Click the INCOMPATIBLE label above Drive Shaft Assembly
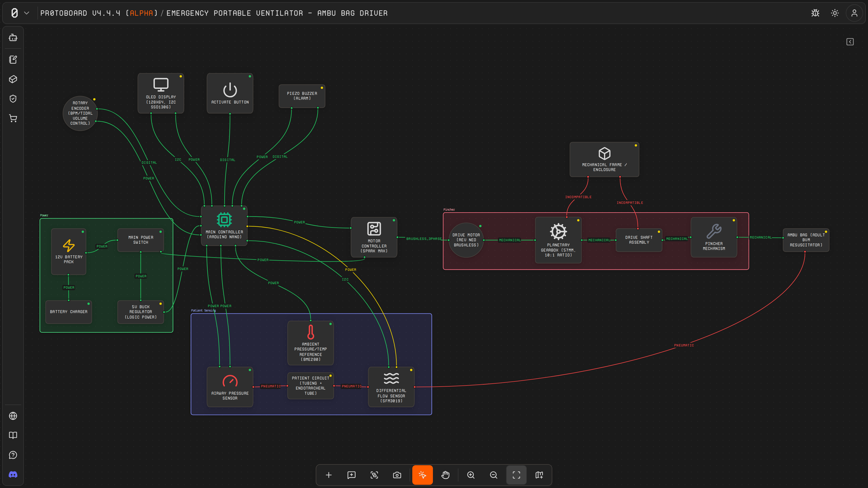This screenshot has height=488, width=868. coord(630,203)
